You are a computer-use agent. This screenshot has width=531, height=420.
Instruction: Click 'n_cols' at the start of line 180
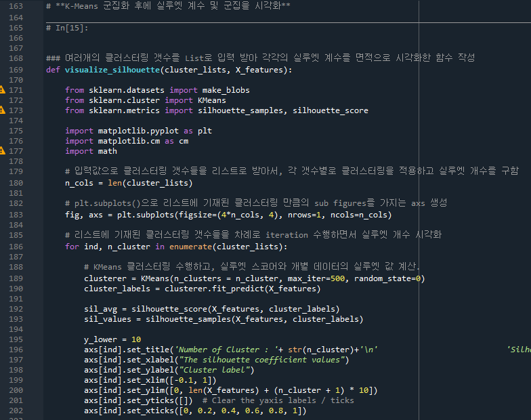tap(79, 183)
